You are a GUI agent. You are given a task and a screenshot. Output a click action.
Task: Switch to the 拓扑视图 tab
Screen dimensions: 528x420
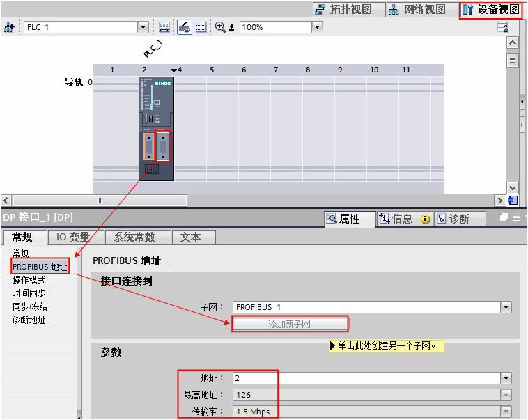[x=349, y=10]
